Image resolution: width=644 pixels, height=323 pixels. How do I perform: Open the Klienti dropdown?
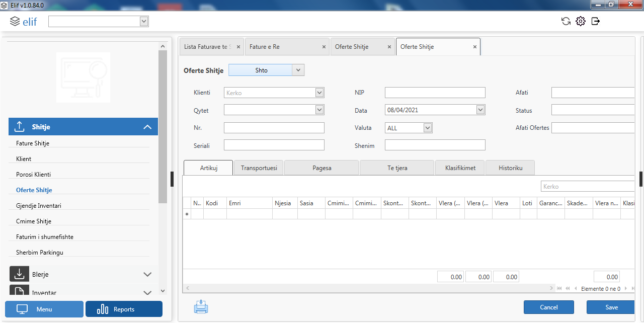[x=319, y=93]
